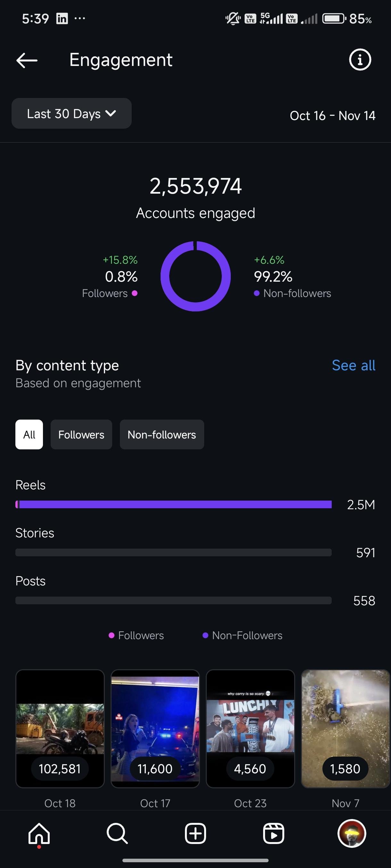Open the Search magnifier icon
Screen dimensions: 391x868
tap(117, 833)
